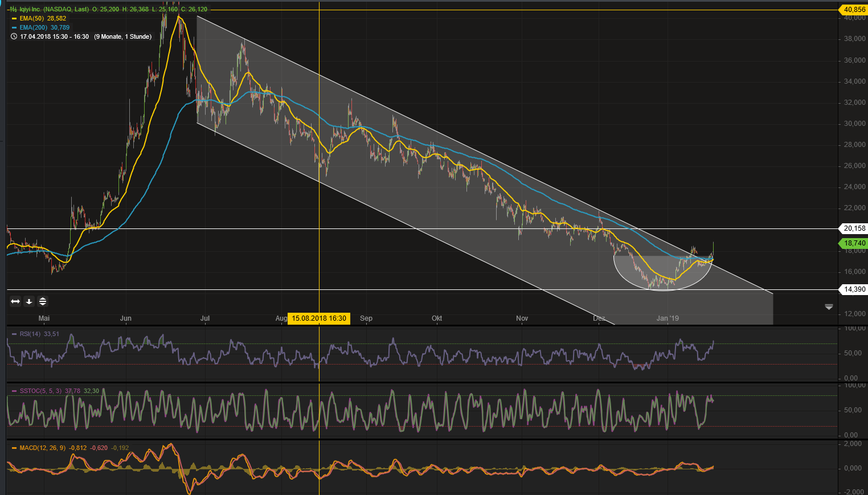Click the blue EMA(200) color marker
The image size is (868, 495).
coord(14,27)
